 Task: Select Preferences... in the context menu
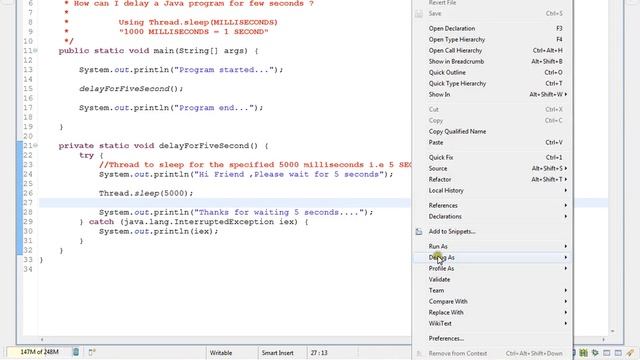(493, 338)
